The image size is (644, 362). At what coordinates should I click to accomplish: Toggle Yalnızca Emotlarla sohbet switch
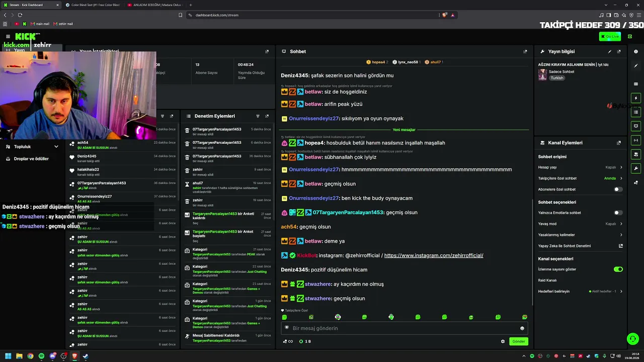pos(618,213)
